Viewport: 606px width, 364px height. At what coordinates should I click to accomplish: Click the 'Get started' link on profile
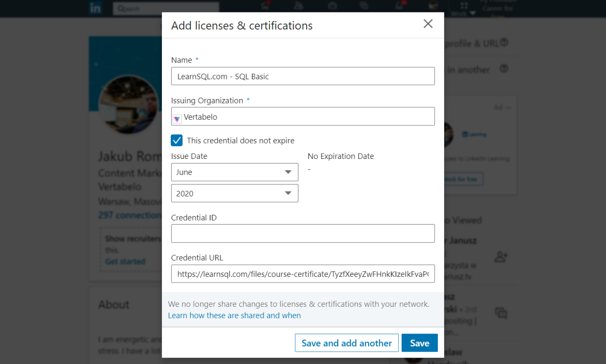(x=125, y=261)
